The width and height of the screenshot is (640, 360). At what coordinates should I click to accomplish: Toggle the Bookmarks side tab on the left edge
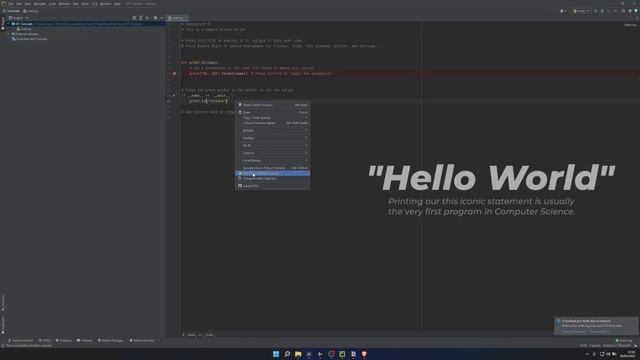pos(3,325)
